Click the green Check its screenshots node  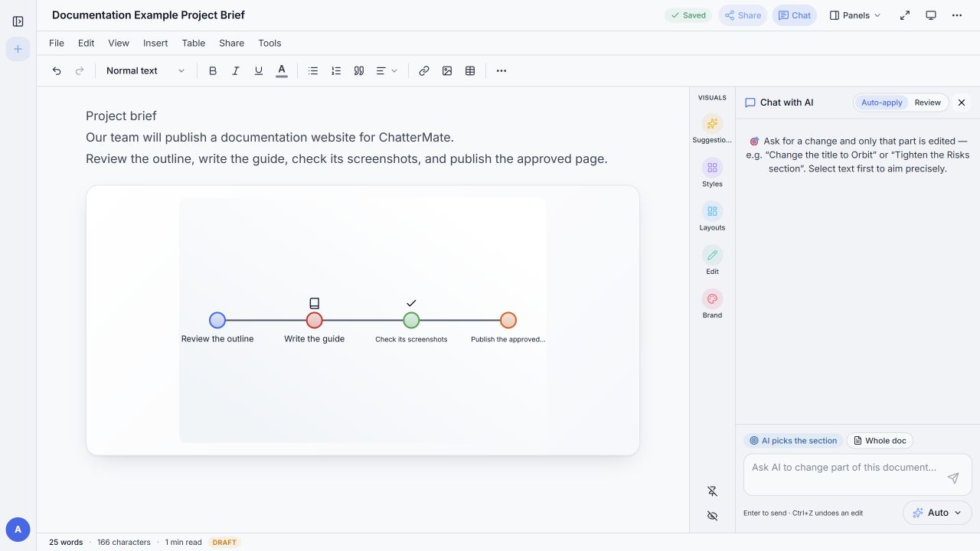point(411,321)
